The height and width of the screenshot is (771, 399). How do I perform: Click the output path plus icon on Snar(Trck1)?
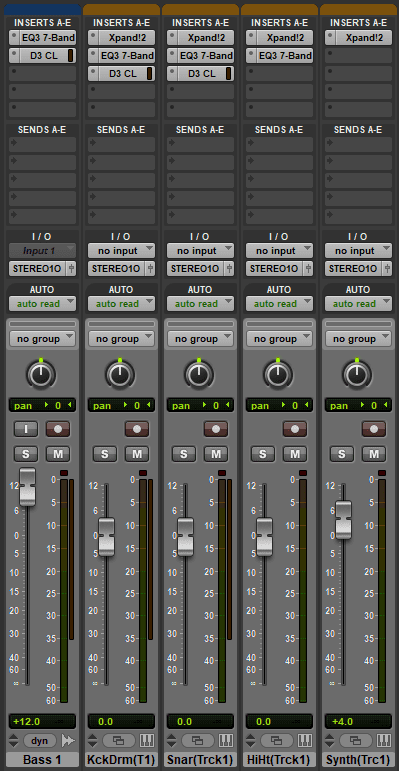(x=230, y=268)
